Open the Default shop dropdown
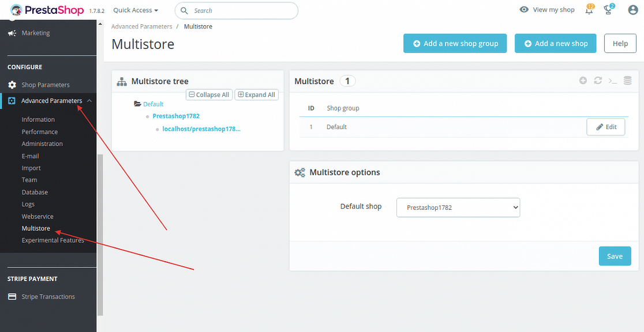The image size is (644, 332). tap(458, 207)
